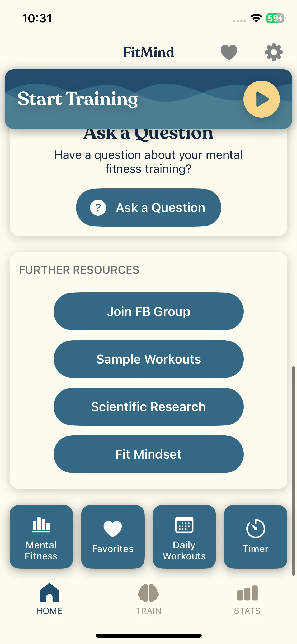Launch the Timer tile
The width and height of the screenshot is (297, 644).
(256, 537)
